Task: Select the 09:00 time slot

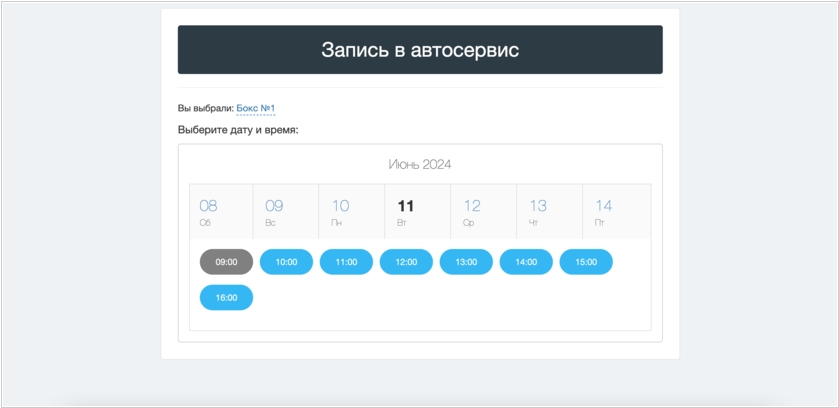Action: click(226, 262)
